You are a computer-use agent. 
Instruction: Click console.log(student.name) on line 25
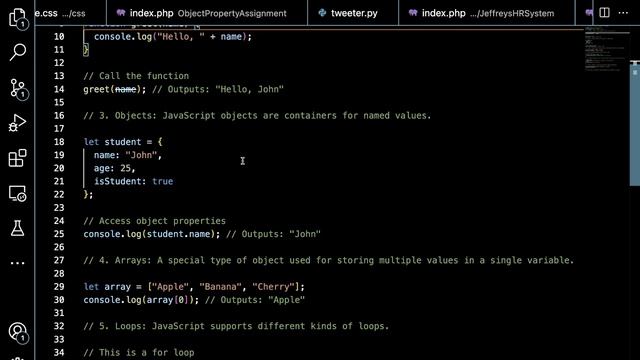[x=151, y=234]
